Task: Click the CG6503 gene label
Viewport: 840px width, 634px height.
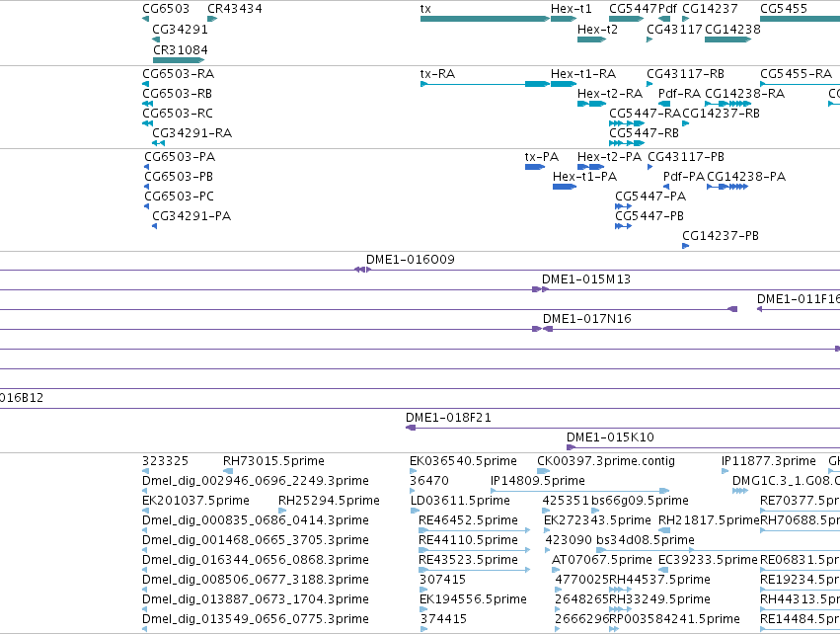Action: tap(166, 9)
